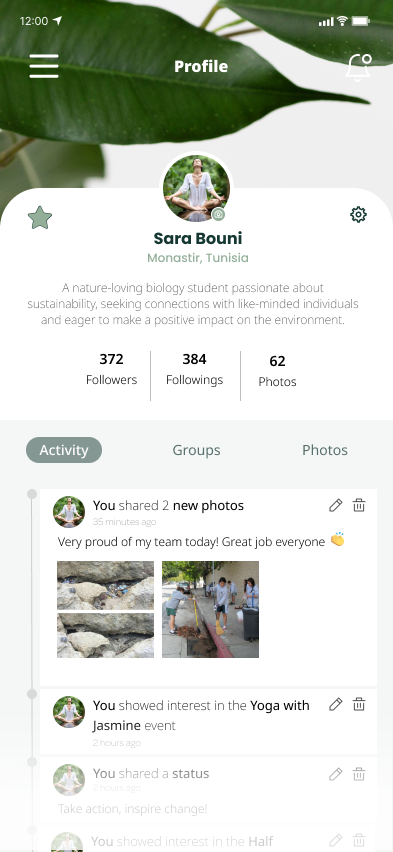Image resolution: width=393 pixels, height=852 pixels.
Task: Tap camera badge on profile picture
Action: click(218, 215)
